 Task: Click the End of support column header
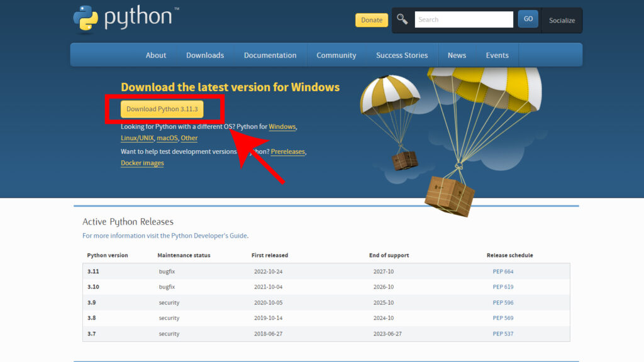coord(389,255)
